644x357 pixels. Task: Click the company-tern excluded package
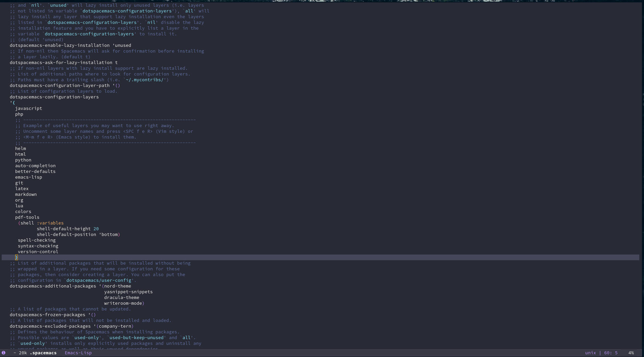(115, 326)
